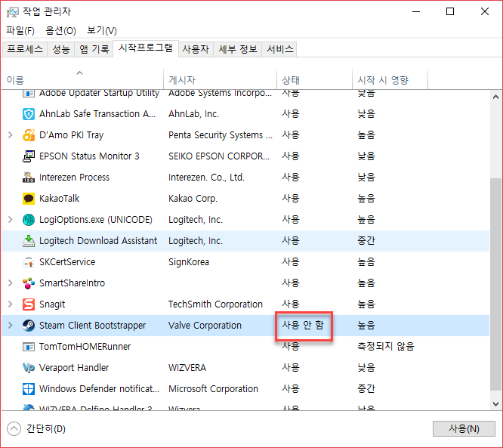Switch to the 서비스 tab
503x448 pixels.
tap(279, 49)
